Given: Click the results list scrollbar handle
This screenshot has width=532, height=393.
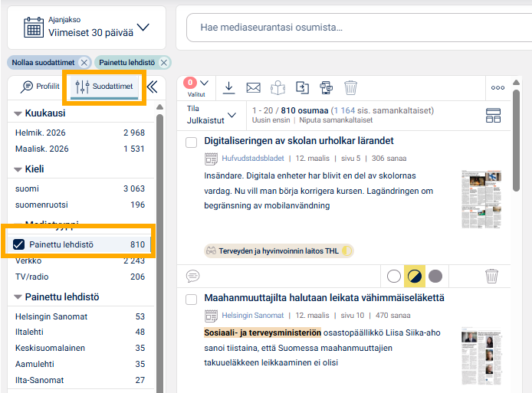Looking at the screenshot, I should coord(516,141).
